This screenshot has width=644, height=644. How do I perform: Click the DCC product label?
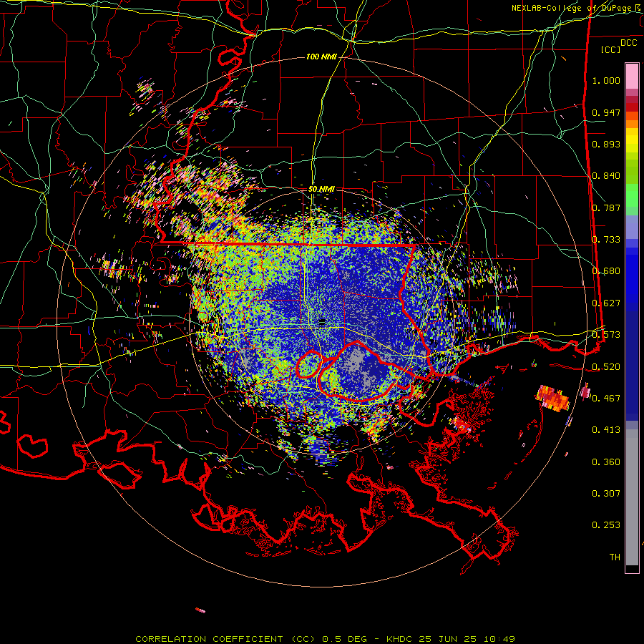coord(628,43)
